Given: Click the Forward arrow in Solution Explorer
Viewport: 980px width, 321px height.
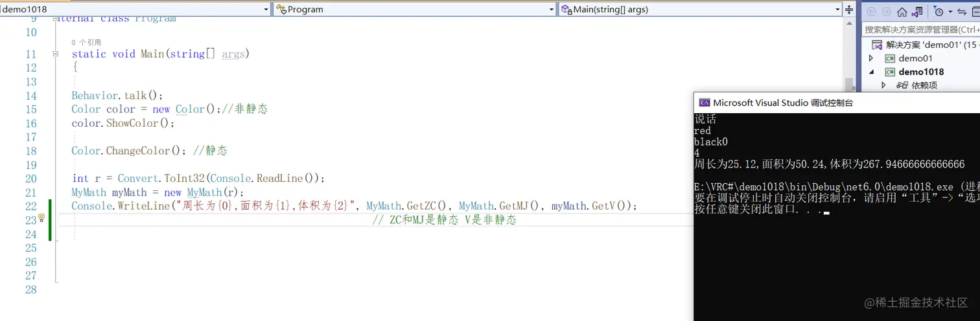Looking at the screenshot, I should pyautogui.click(x=886, y=12).
